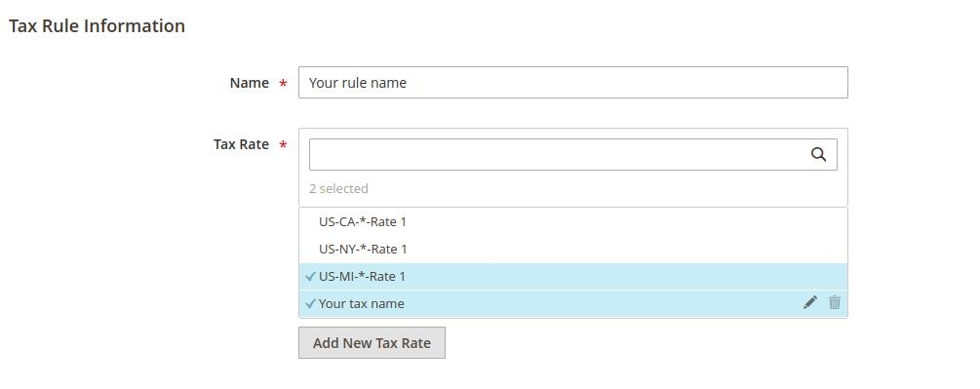Click the Add New Tax Rate button

click(372, 343)
